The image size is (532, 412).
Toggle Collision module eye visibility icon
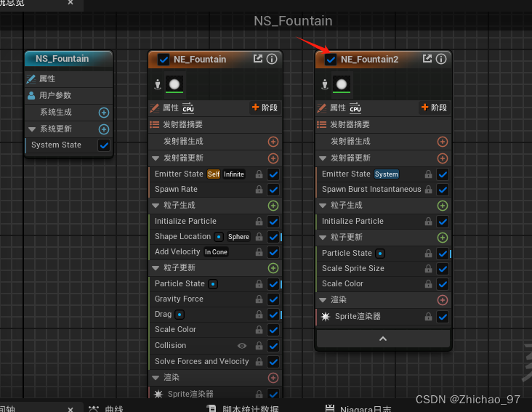(242, 346)
